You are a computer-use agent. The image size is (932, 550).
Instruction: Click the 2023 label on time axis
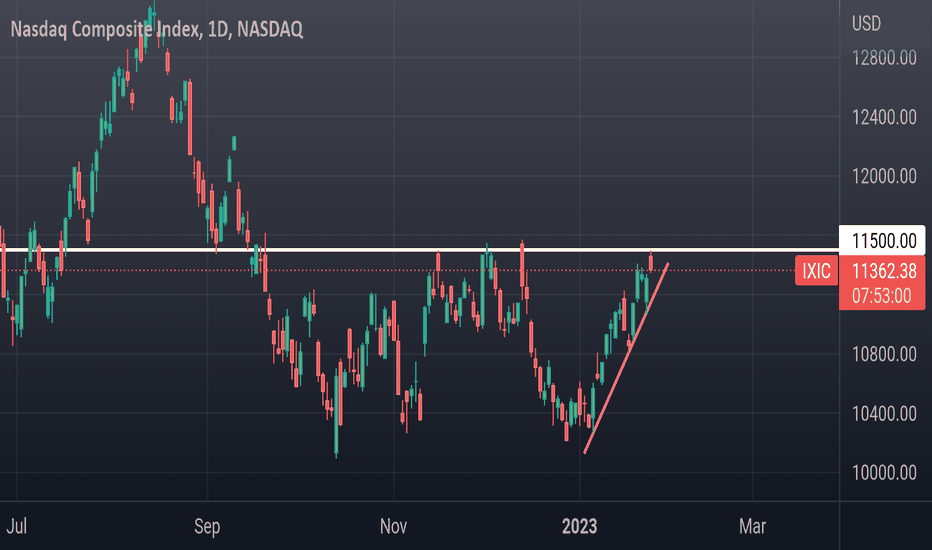(580, 526)
